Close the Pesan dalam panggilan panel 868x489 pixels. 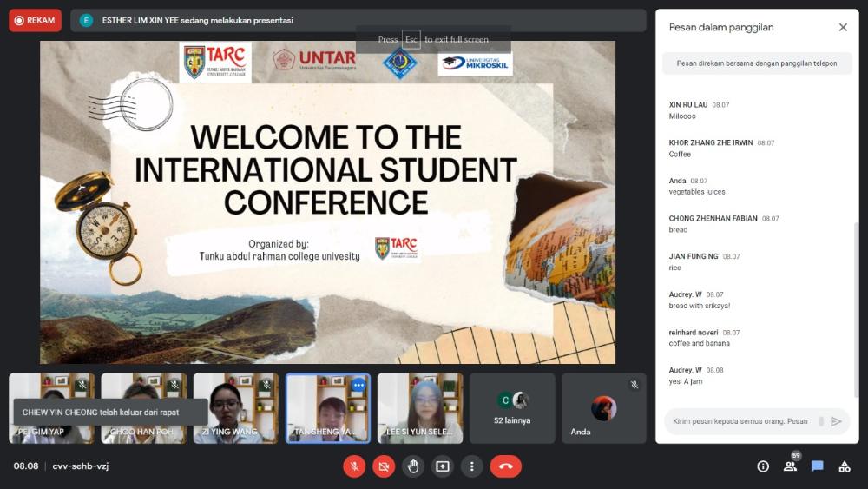(x=843, y=28)
